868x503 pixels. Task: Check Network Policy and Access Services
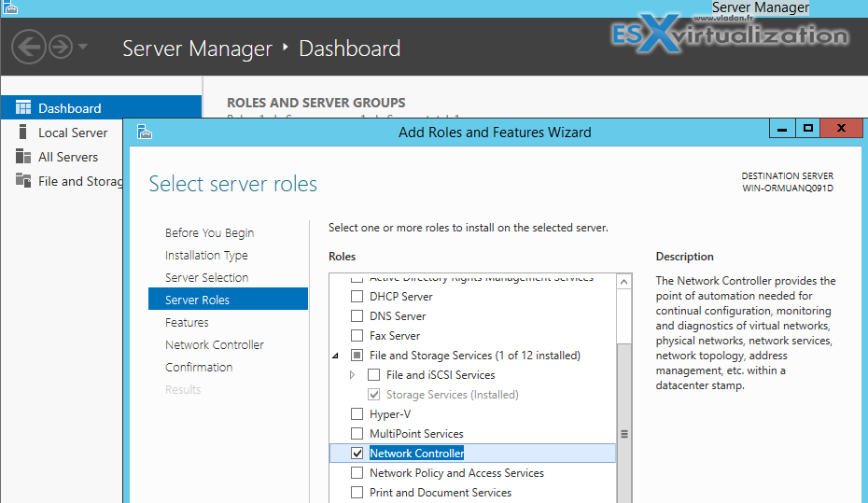click(357, 472)
